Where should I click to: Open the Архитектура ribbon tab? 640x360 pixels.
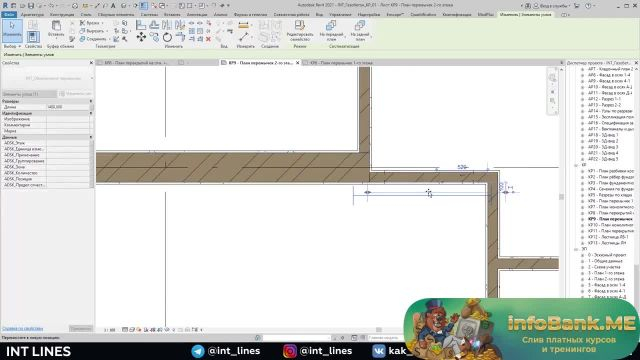tap(32, 14)
